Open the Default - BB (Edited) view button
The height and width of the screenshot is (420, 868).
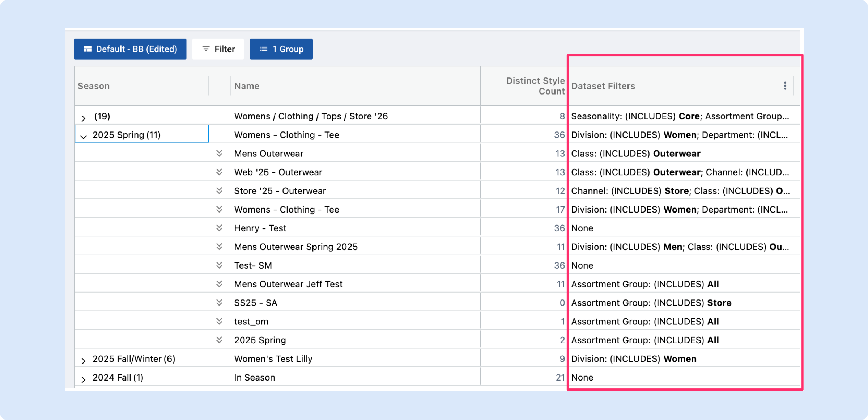coord(130,49)
